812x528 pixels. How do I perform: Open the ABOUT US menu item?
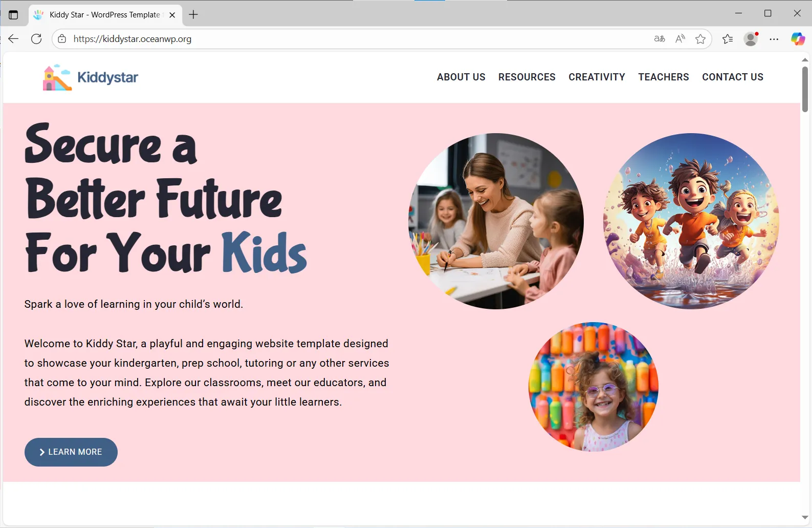(x=461, y=77)
